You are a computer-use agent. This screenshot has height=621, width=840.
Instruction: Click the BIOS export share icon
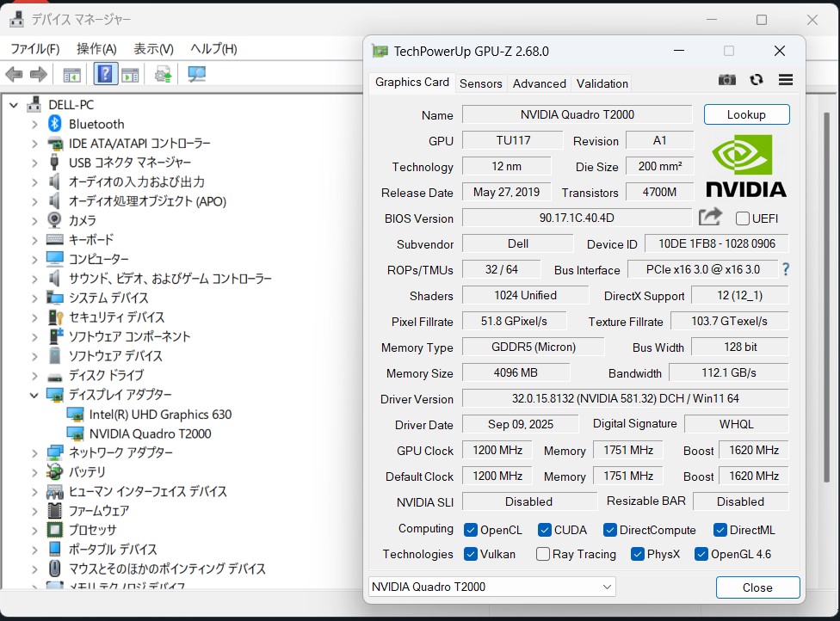711,217
